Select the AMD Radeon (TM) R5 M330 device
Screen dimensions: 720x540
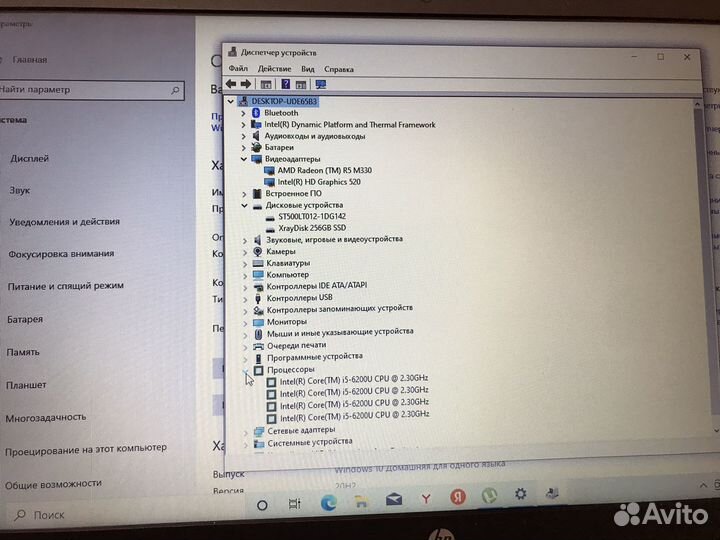[325, 170]
